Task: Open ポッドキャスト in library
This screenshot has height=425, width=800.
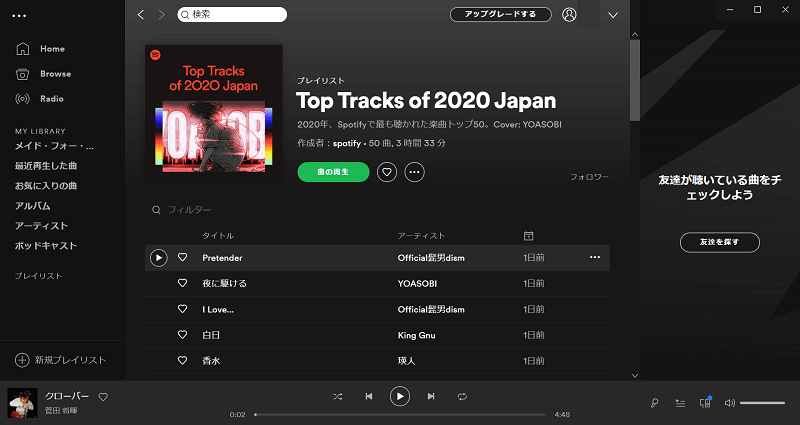Action: coord(46,246)
